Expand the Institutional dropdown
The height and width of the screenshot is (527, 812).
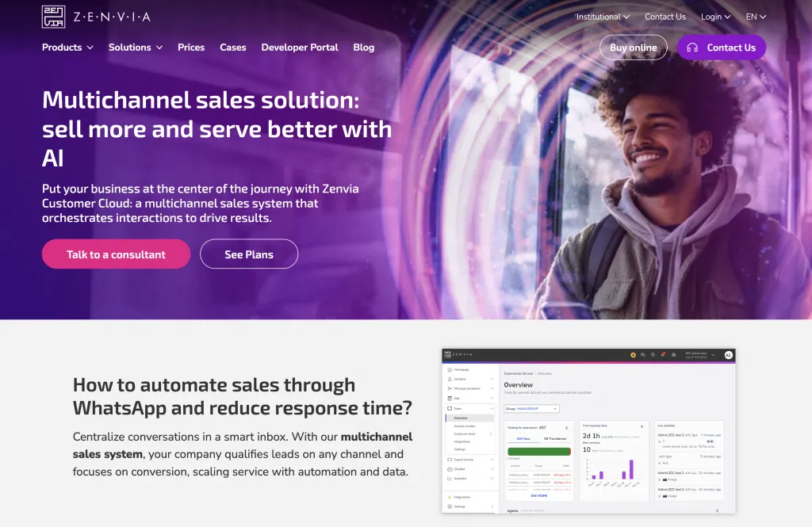tap(603, 17)
